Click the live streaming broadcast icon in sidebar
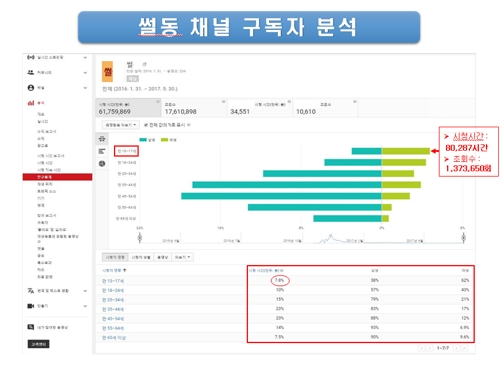Viewport: 500px width, 373px height. tap(31, 57)
